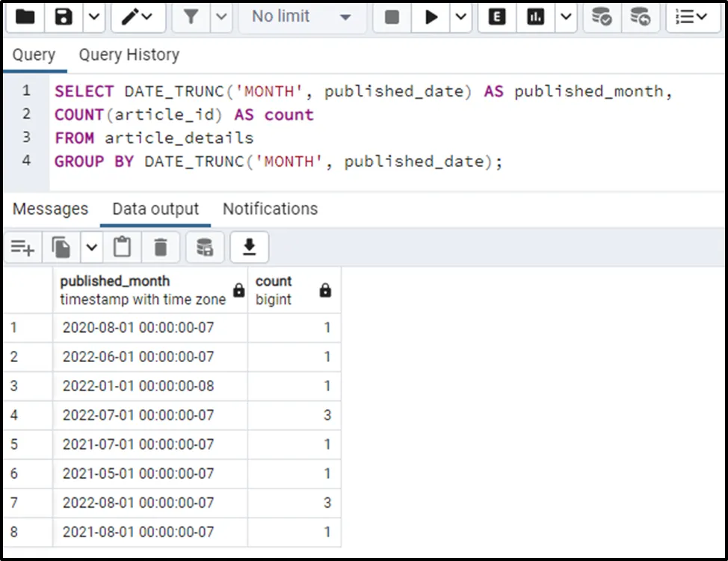Image resolution: width=728 pixels, height=561 pixels.
Task: Open the copy options dropdown arrow
Action: [91, 247]
